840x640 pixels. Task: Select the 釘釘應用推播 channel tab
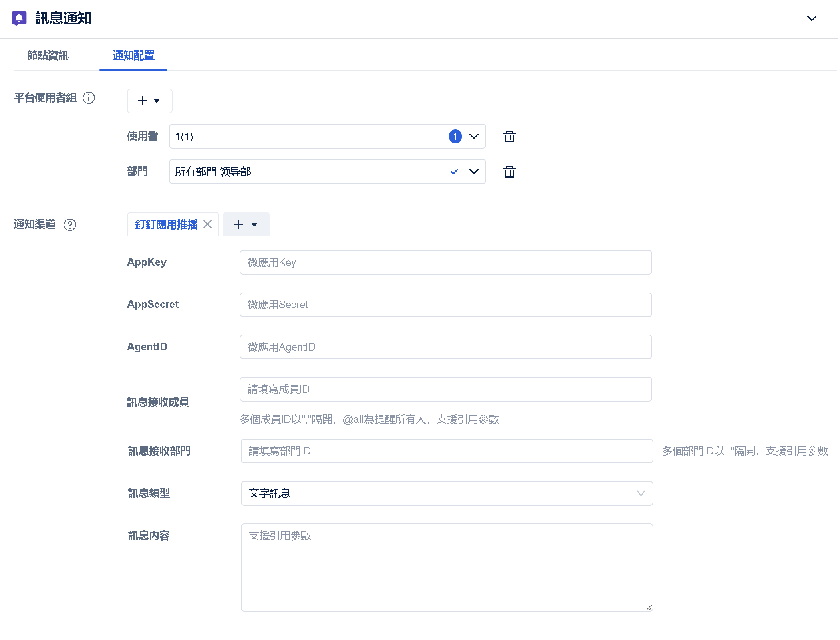click(166, 224)
